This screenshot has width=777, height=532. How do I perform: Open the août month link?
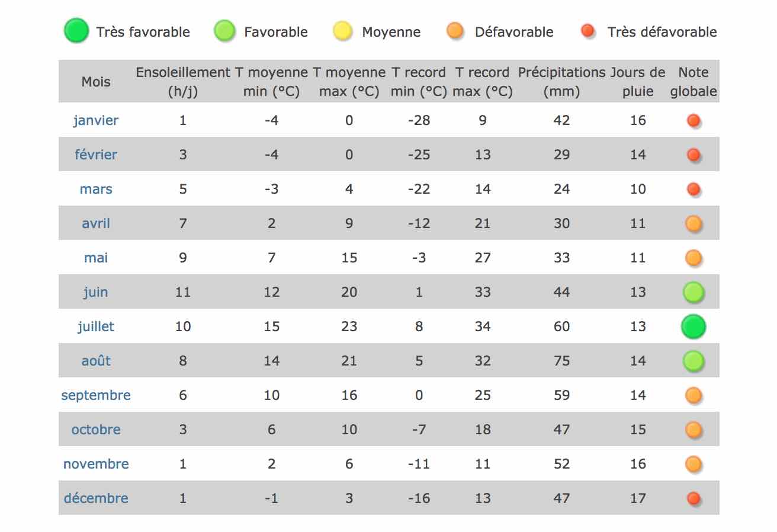click(96, 361)
